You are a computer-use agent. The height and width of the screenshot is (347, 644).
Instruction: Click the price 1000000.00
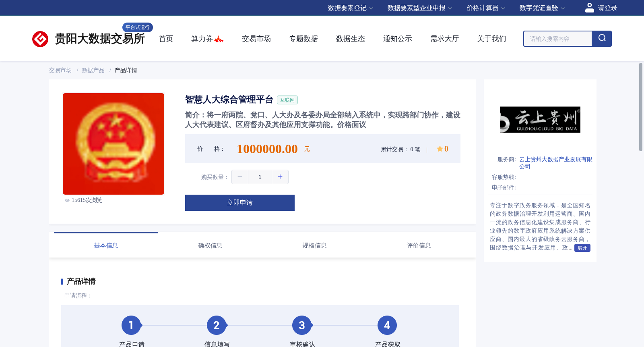click(267, 149)
